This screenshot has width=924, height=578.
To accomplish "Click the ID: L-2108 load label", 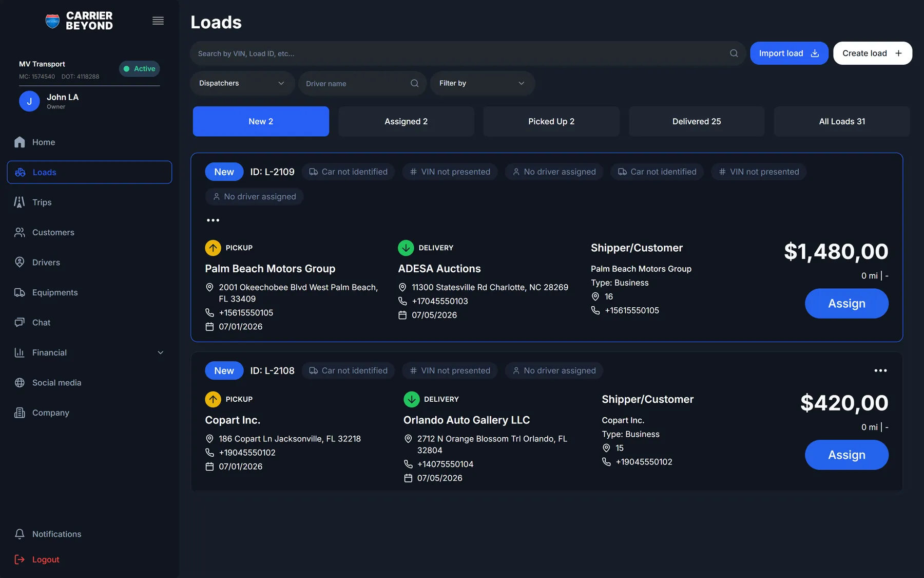I will coord(272,371).
